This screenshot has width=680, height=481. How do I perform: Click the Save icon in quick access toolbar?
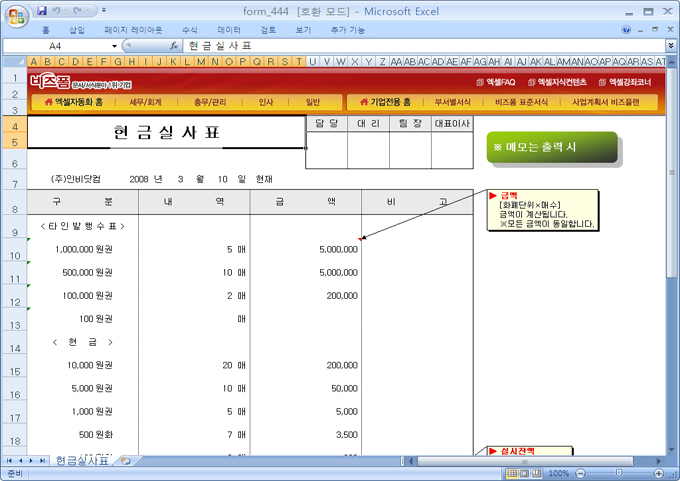click(41, 10)
